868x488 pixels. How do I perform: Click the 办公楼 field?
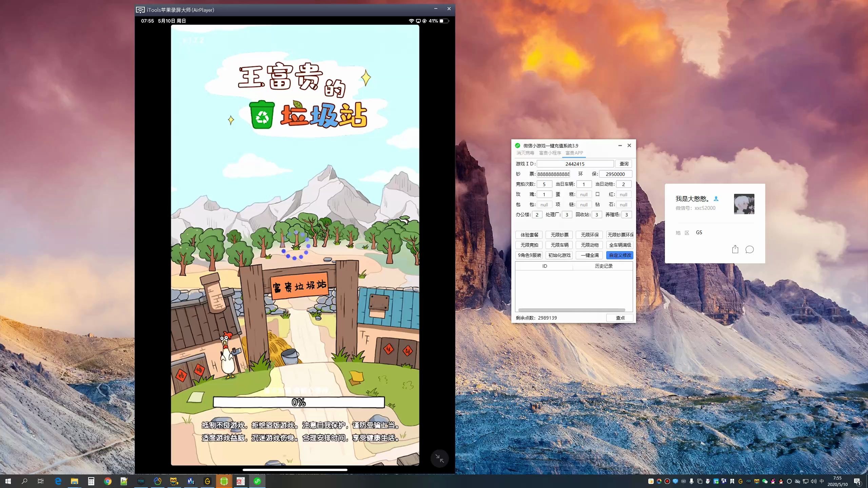pyautogui.click(x=537, y=215)
